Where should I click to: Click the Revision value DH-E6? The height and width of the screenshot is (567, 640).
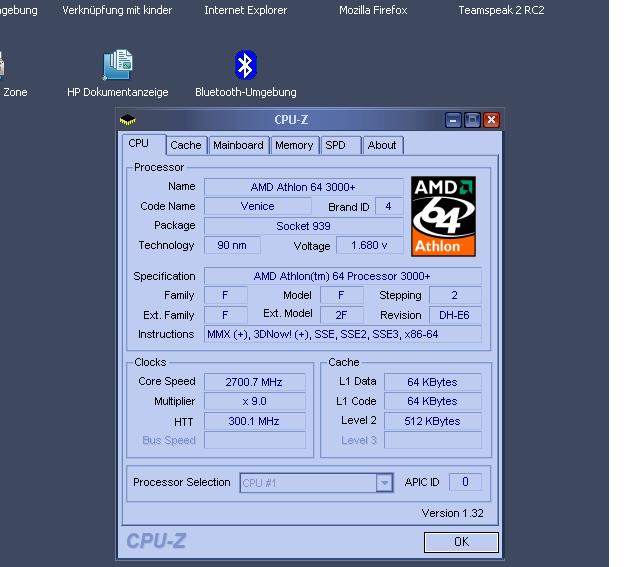[x=455, y=315]
